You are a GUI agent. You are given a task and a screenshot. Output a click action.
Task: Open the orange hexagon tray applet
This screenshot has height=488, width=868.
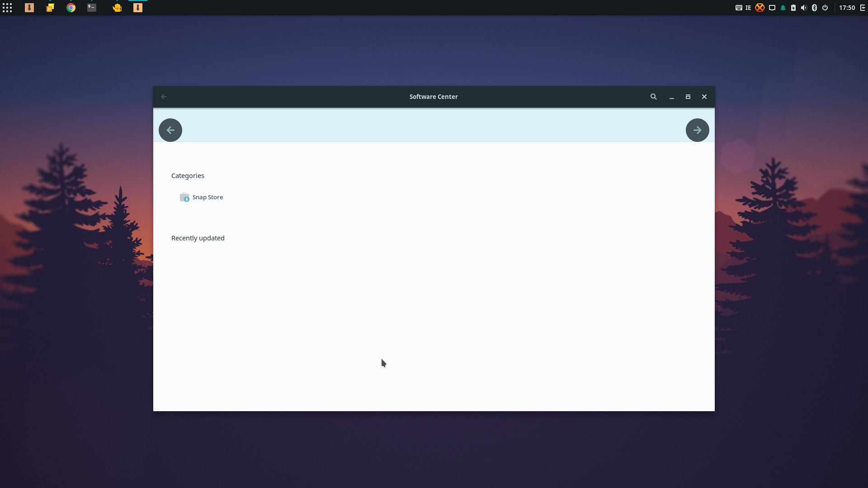[x=760, y=8]
